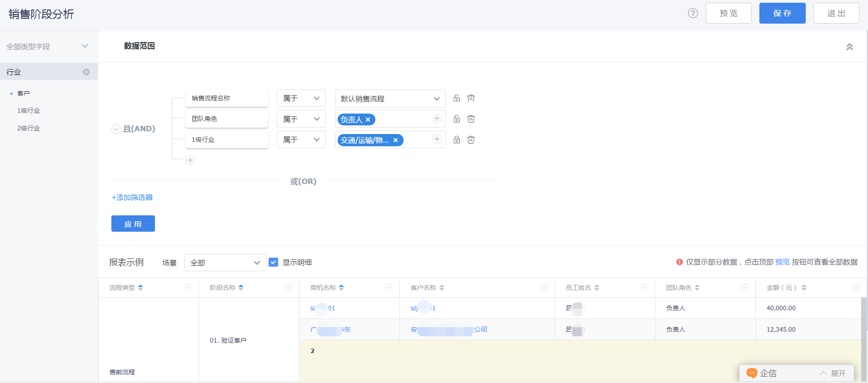Open 客户名称 column options chevron
Image resolution: width=868 pixels, height=383 pixels.
[544, 287]
